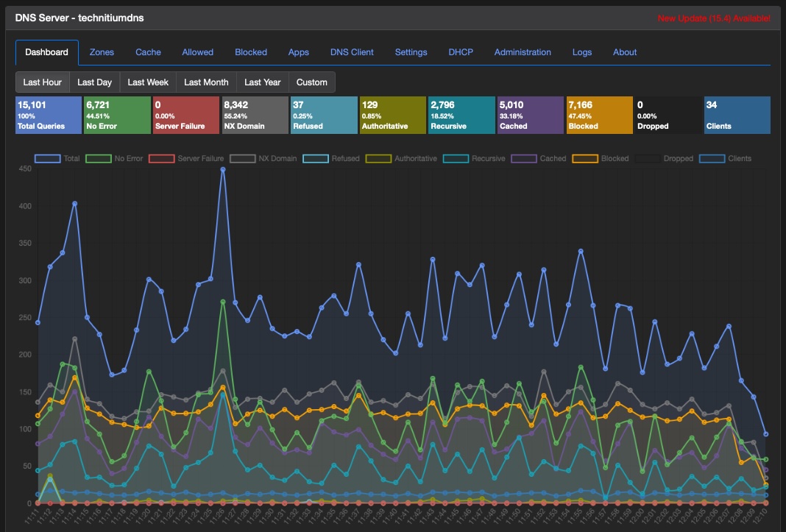Select the Custom time range
Viewport: 786px width, 532px height.
click(x=312, y=82)
